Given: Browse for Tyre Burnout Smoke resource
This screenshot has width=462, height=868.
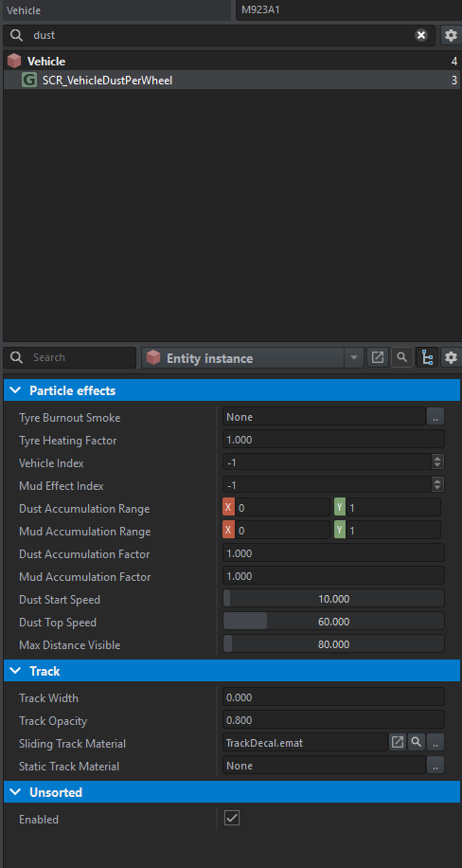Looking at the screenshot, I should tap(435, 417).
